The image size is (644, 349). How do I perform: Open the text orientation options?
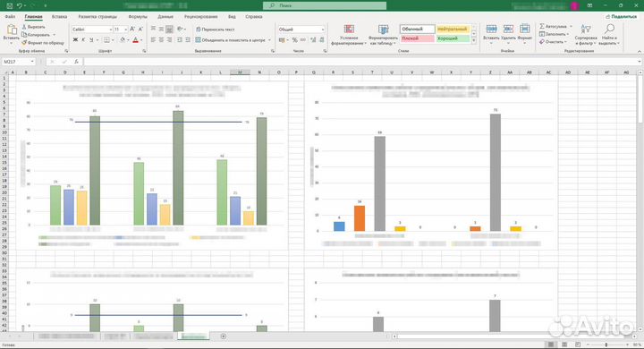click(x=181, y=29)
